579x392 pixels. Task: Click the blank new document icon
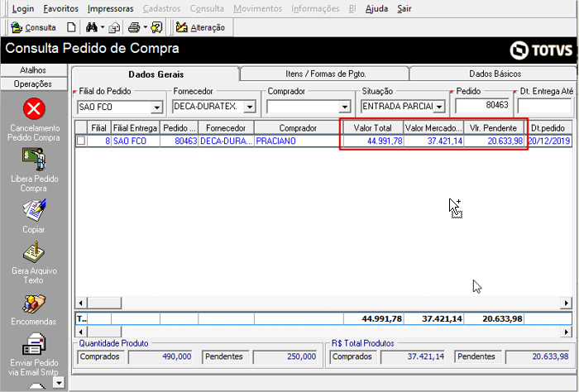[x=71, y=27]
